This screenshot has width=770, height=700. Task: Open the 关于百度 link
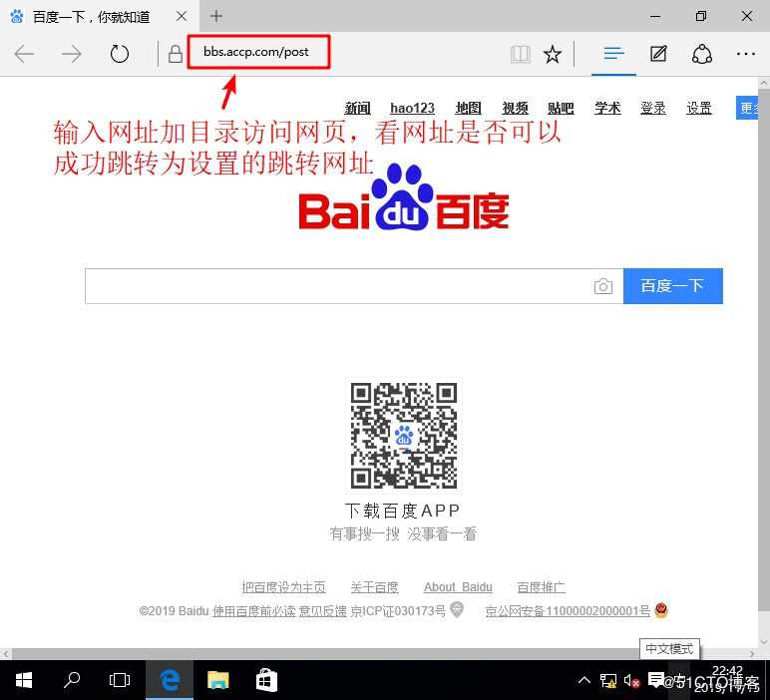[375, 587]
